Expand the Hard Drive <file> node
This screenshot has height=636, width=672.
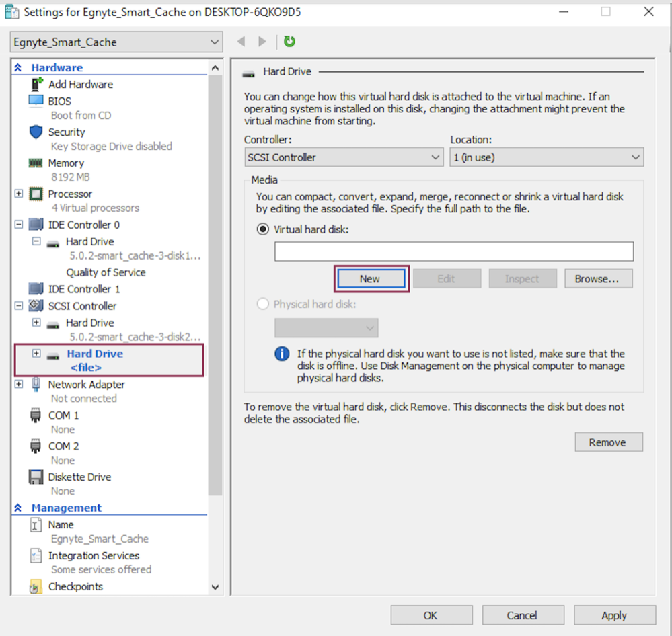click(x=36, y=354)
